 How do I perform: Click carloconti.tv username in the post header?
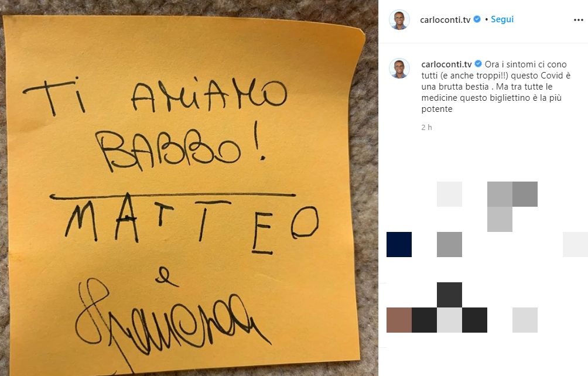[445, 20]
